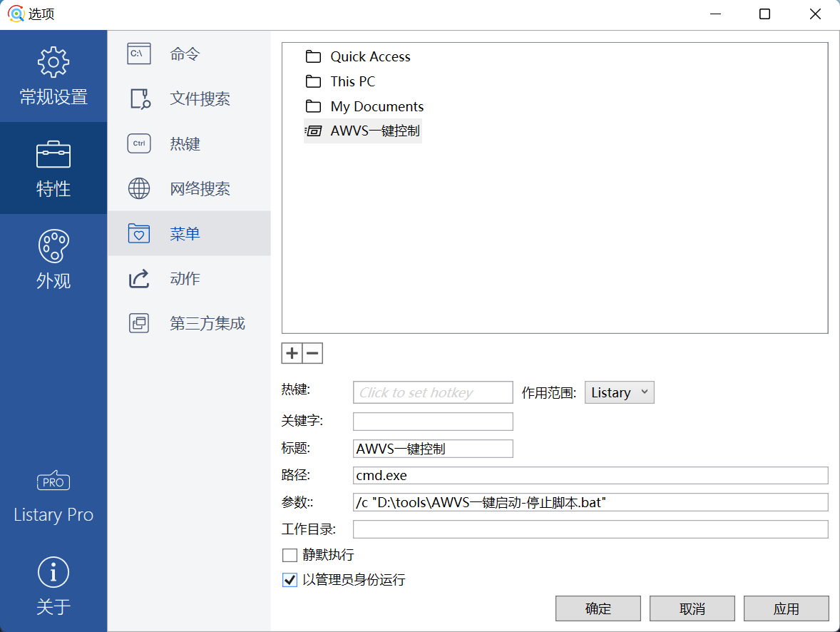Click the 第三方集成 integration icon
The height and width of the screenshot is (632, 840).
tap(139, 323)
